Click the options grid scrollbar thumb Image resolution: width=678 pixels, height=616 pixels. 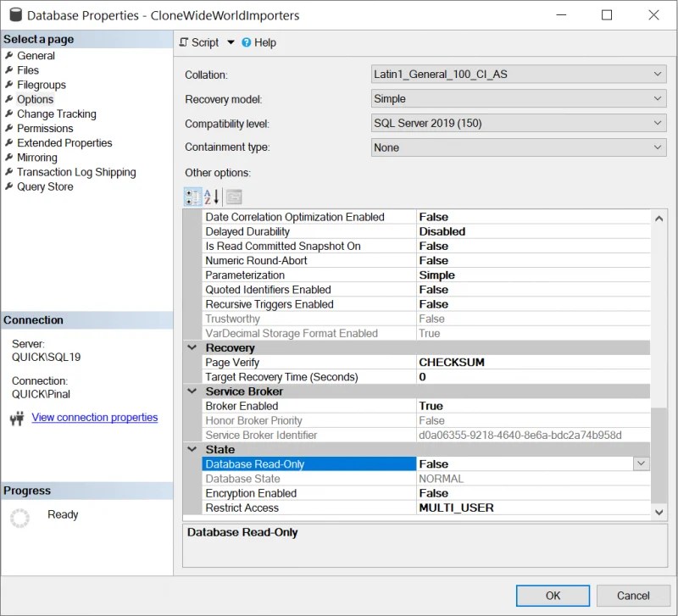point(659,455)
